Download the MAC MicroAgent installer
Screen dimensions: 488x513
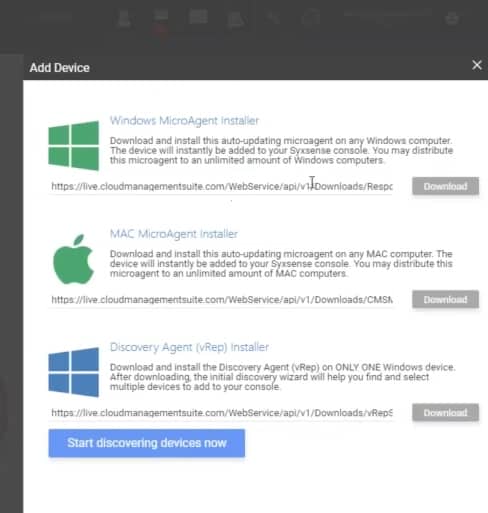click(x=445, y=300)
